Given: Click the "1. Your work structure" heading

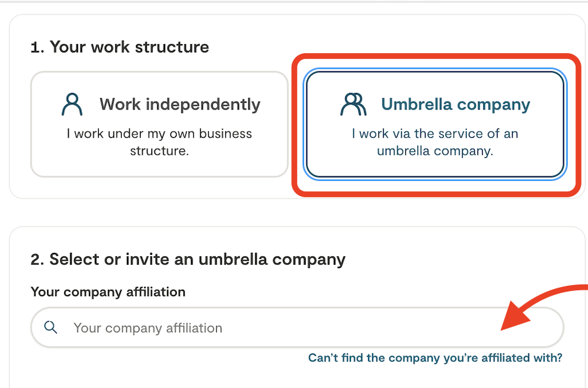Looking at the screenshot, I should click(x=120, y=47).
